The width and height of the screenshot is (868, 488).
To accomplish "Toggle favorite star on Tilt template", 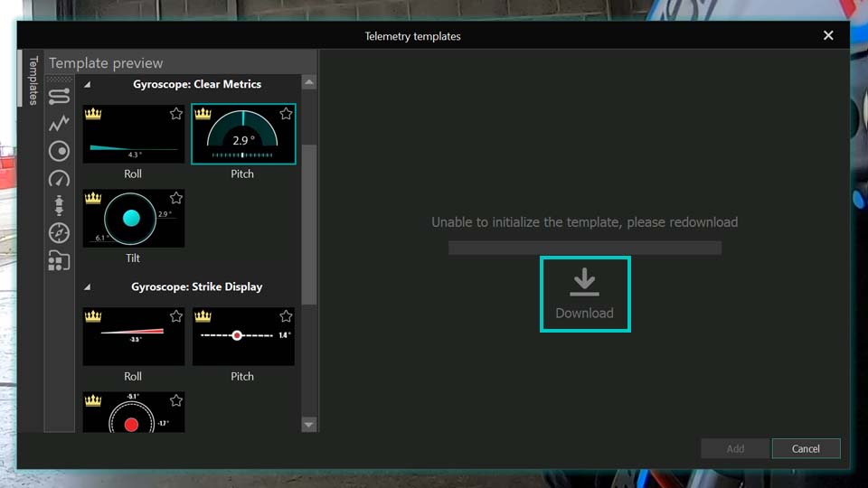I will tap(176, 198).
